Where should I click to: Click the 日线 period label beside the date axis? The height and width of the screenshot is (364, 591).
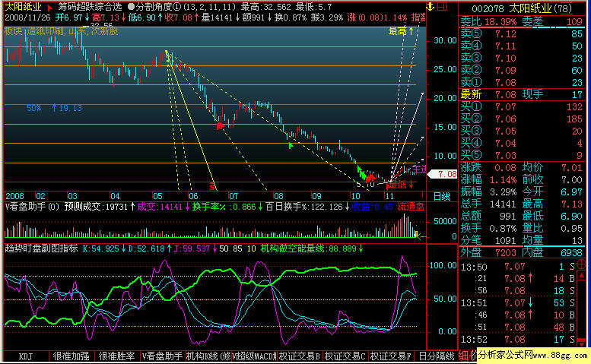(x=442, y=196)
